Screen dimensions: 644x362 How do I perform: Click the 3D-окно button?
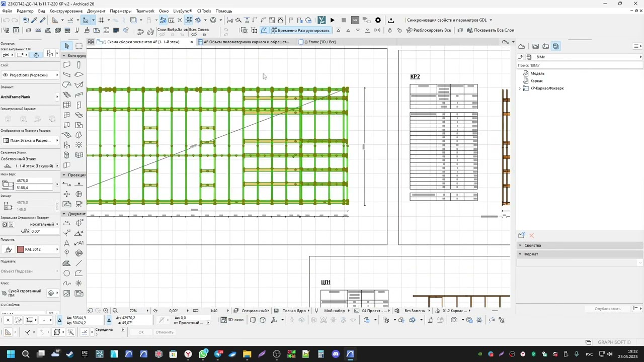coord(232,320)
